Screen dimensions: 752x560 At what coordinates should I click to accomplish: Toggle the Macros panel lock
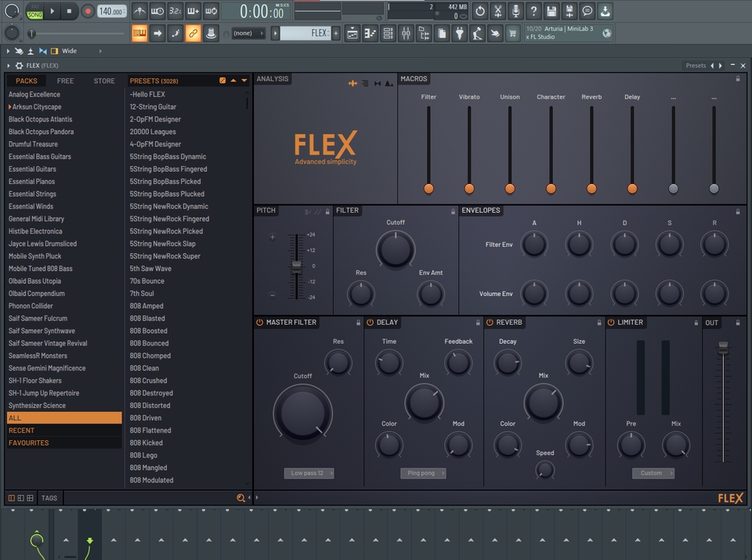tap(738, 78)
